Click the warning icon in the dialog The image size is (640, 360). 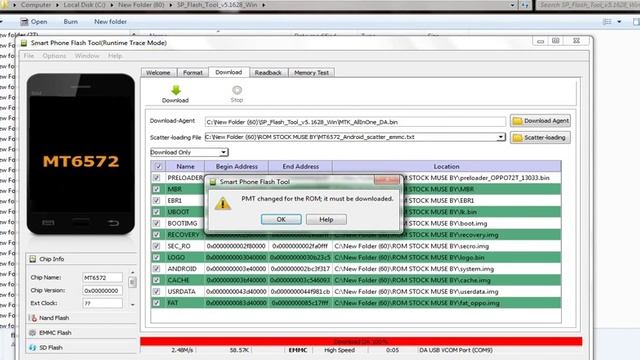click(x=223, y=203)
